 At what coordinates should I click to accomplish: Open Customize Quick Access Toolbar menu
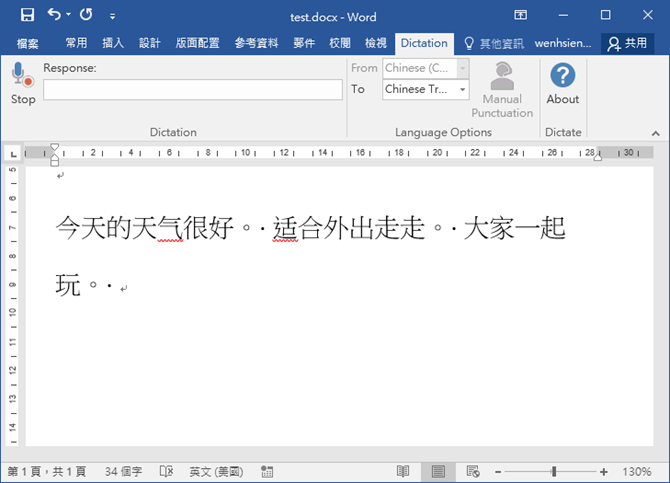pyautogui.click(x=112, y=16)
